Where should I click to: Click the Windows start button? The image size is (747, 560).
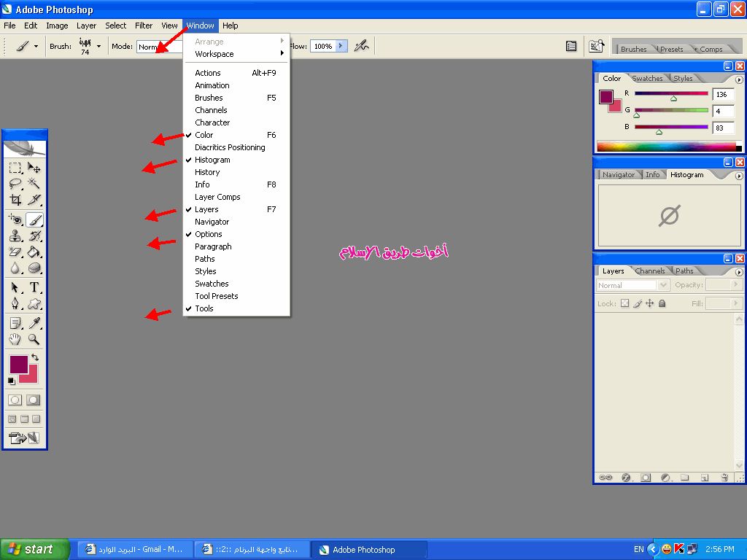(x=35, y=549)
